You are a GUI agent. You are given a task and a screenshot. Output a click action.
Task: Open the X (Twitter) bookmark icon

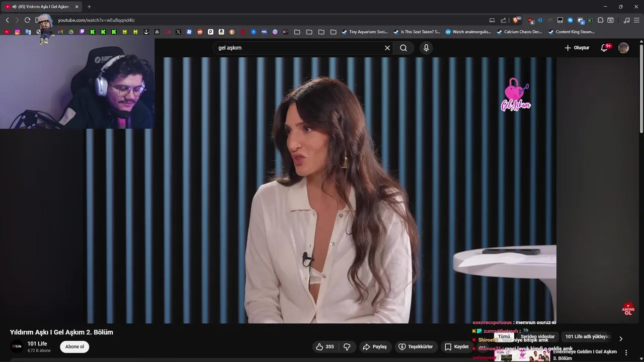click(178, 32)
